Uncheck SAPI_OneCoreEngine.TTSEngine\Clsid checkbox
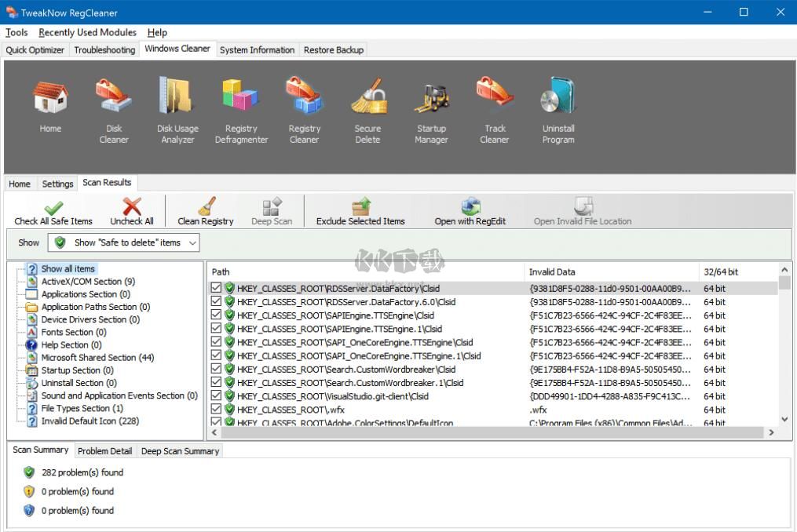 [216, 342]
